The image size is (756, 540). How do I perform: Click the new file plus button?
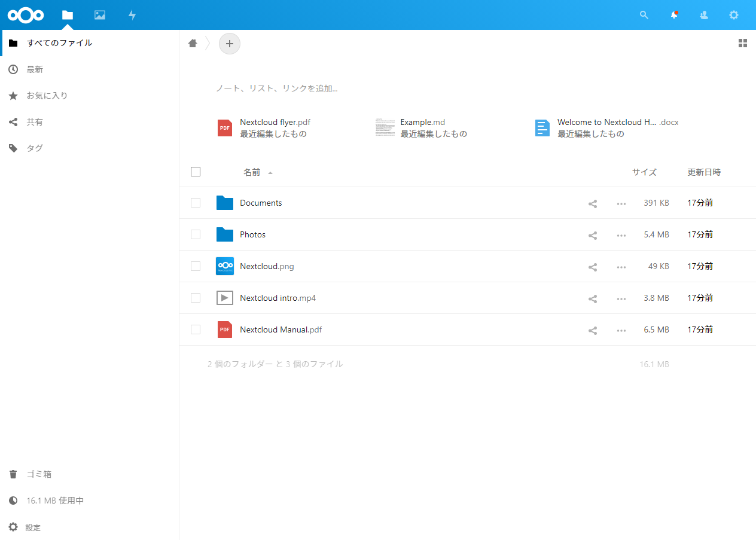[x=230, y=44]
